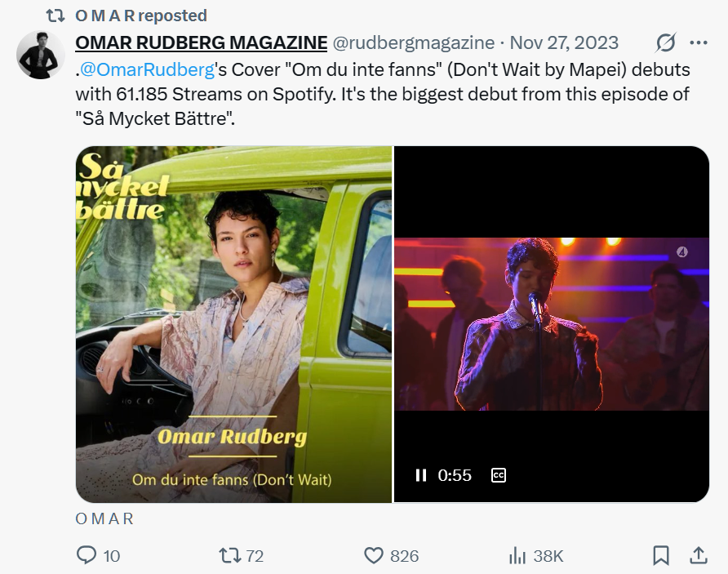Open the Så mycket bättre cover image
728x574 pixels.
(233, 323)
